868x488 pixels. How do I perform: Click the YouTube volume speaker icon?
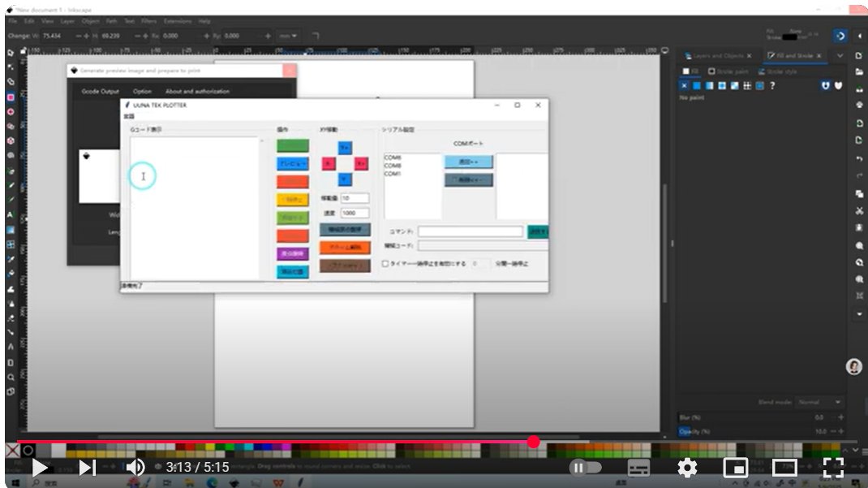135,468
